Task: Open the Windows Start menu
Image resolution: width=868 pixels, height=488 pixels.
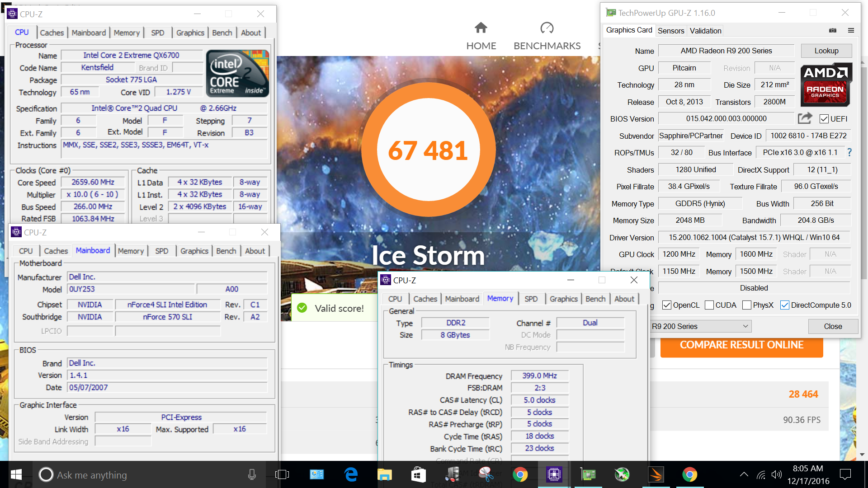Action: 16,474
